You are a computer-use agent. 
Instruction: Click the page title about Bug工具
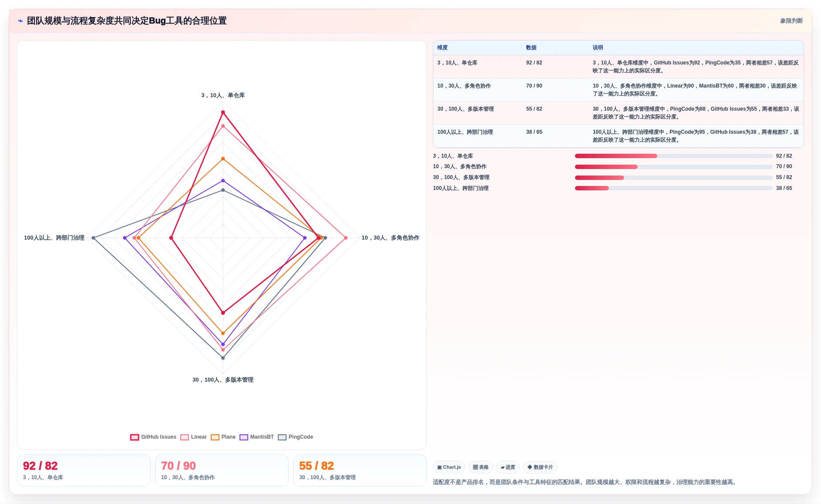click(127, 21)
